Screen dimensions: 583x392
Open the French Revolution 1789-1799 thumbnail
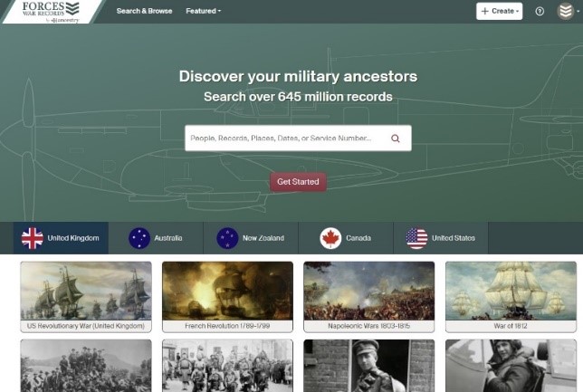[227, 297]
